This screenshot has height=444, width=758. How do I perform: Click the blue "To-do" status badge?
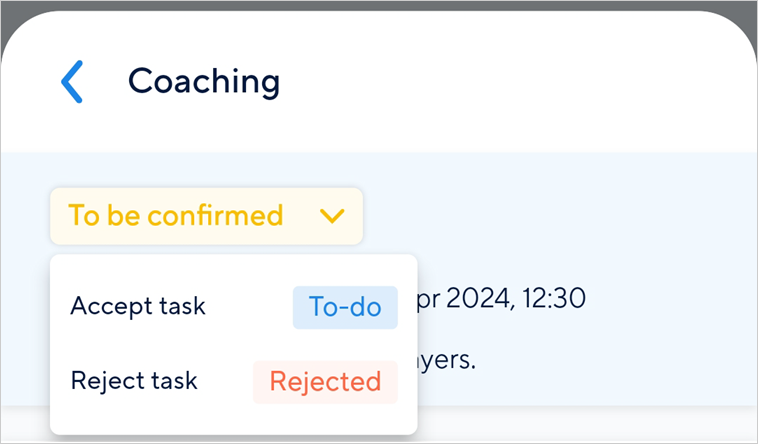tap(345, 307)
